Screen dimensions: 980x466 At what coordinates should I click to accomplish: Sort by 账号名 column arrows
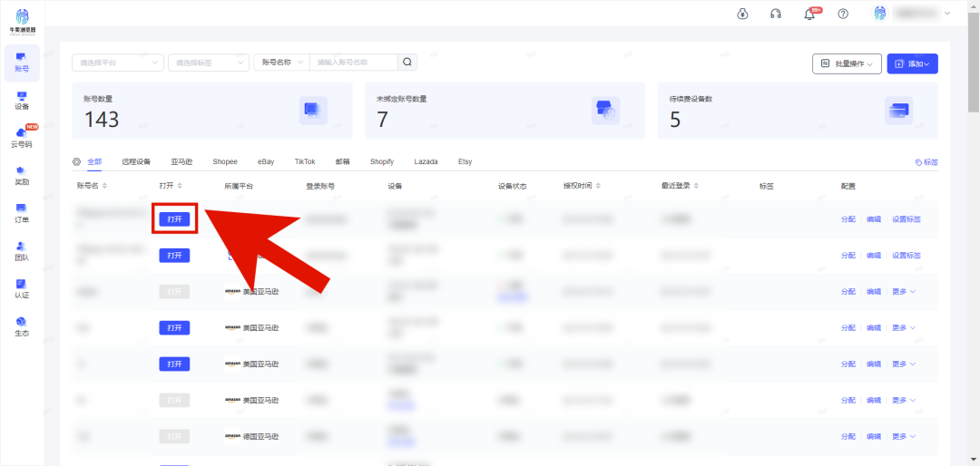point(104,186)
